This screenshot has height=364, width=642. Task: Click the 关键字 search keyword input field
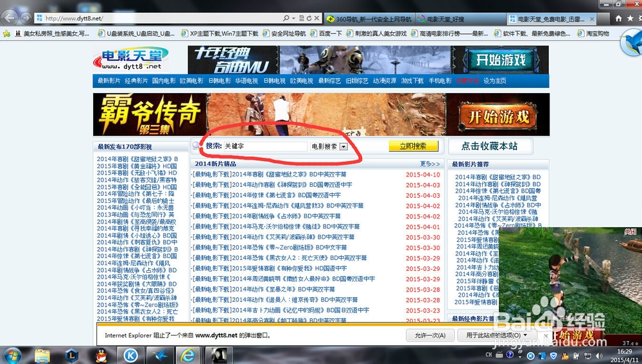coord(265,146)
